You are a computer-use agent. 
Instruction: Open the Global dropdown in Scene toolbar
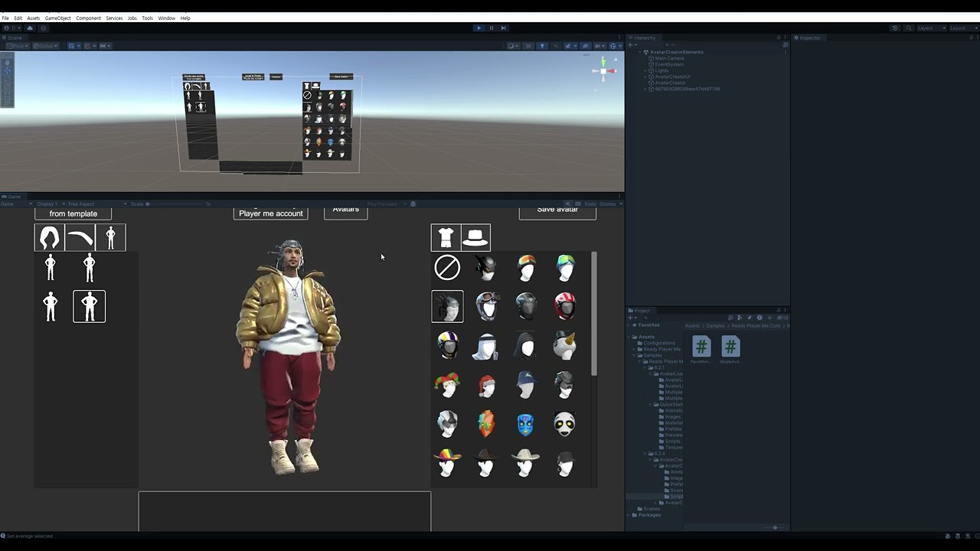pyautogui.click(x=46, y=46)
